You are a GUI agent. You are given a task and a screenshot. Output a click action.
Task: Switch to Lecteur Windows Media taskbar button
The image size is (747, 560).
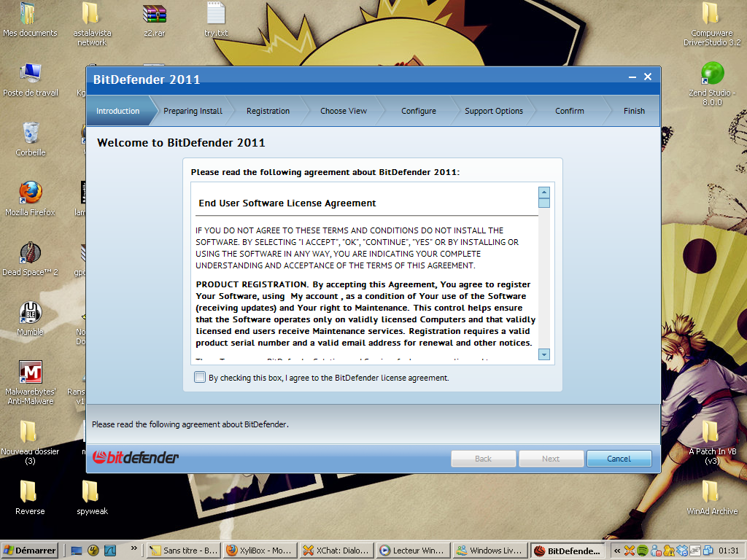pos(413,551)
